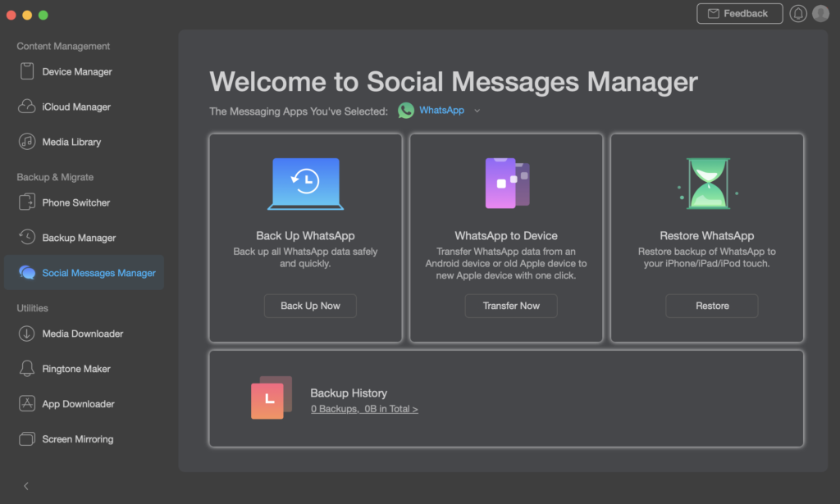Open the Backup Manager label in the sidebar

79,238
